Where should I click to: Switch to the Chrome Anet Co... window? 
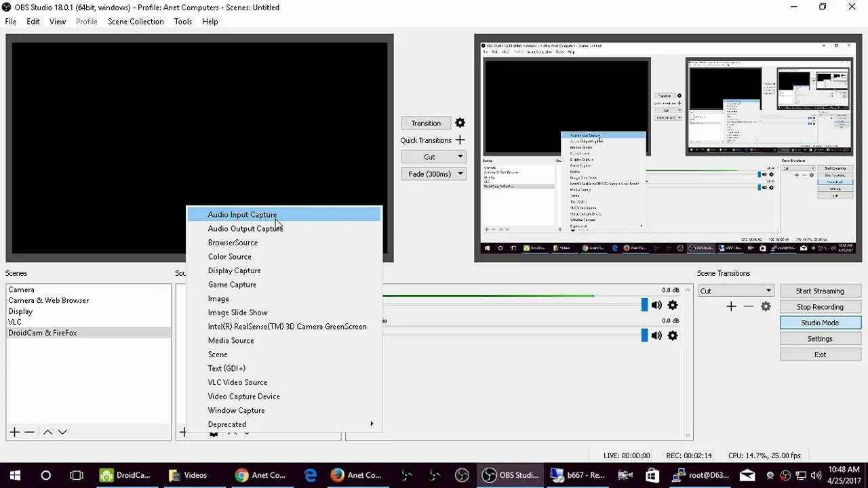click(x=261, y=475)
